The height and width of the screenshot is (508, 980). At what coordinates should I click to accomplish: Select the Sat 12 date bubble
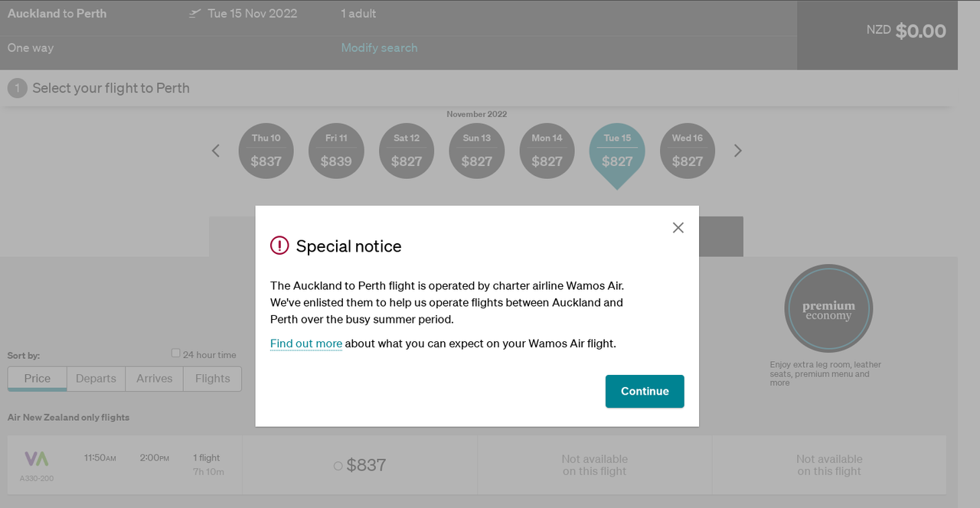click(x=407, y=151)
